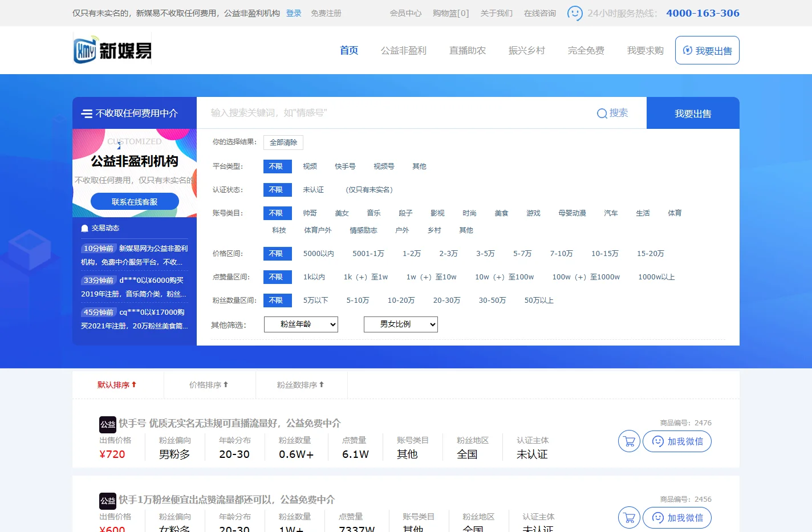Click the 33分钟前 transaction news item

tap(135, 287)
